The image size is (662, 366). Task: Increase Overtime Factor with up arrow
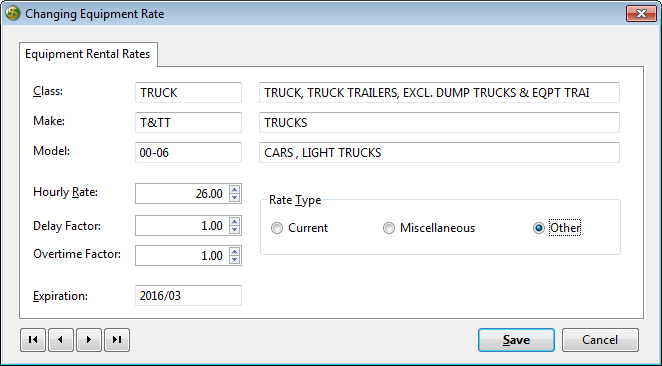(235, 251)
